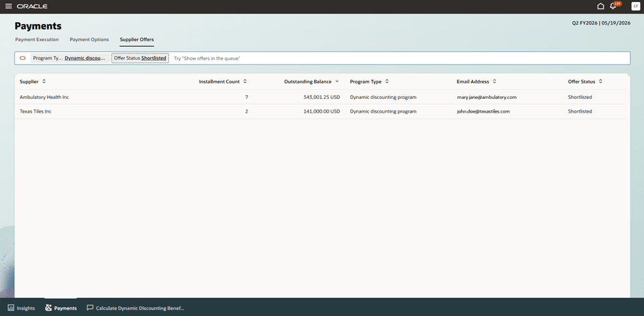
Task: Open the Program Type filter chip
Action: [69, 58]
